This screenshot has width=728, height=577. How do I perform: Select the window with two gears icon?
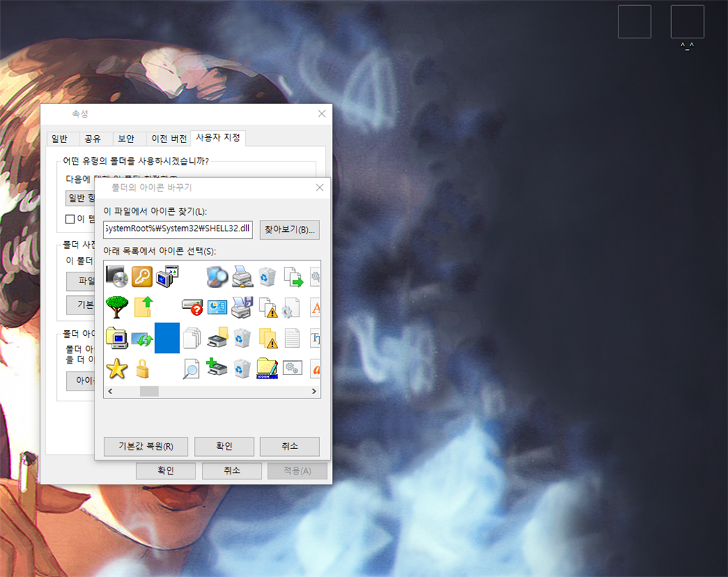[292, 368]
